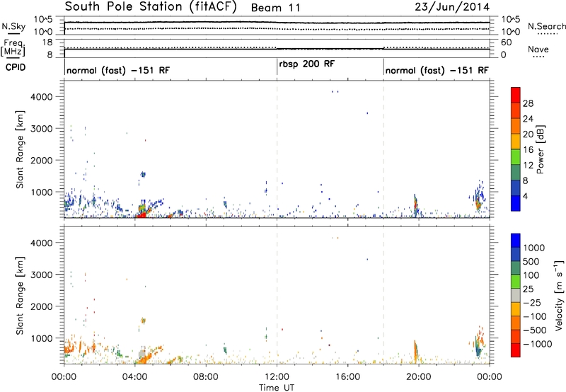Click the bright blue bottom segment of the power colorbar
This screenshot has height=392, width=566.
516,203
